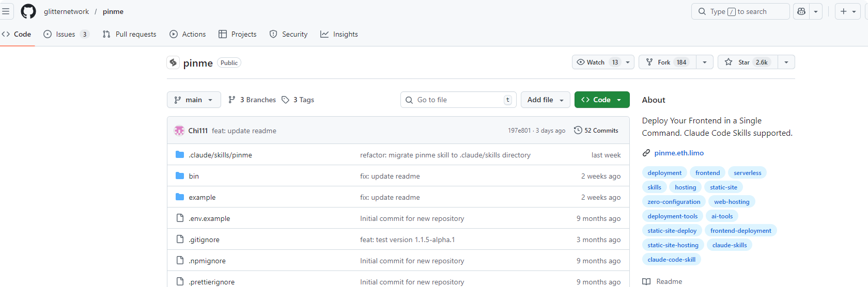The width and height of the screenshot is (868, 287).
Task: Click the GitHub logo icon
Action: click(28, 11)
